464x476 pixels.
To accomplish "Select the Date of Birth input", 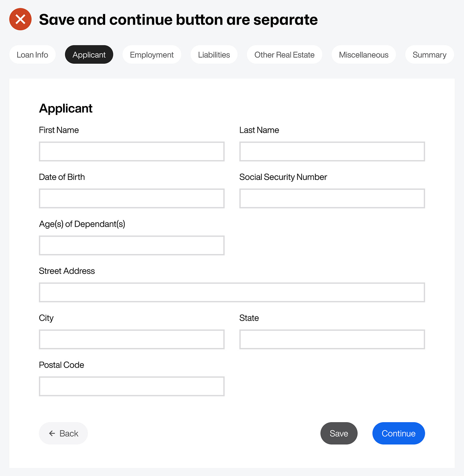I will pyautogui.click(x=132, y=198).
